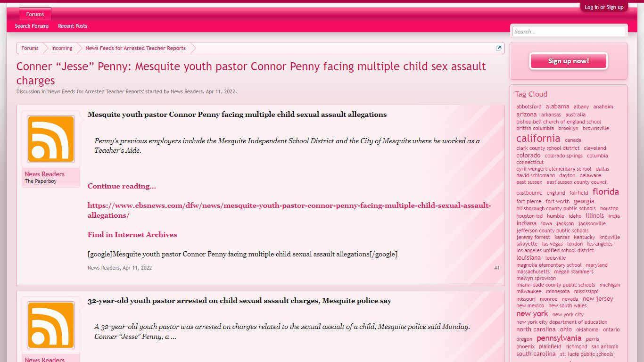Select the ohio tag
Screen dimensions: 644x362
(x=566, y=329)
